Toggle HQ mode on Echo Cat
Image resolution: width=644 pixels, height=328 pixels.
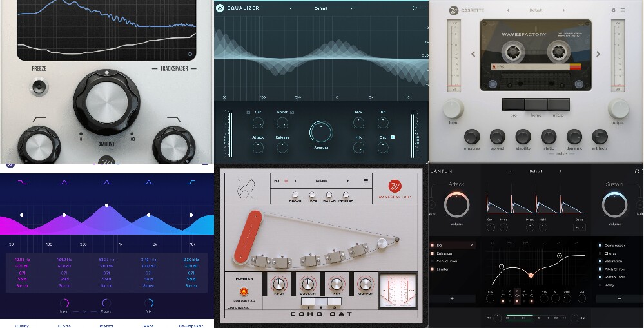tap(286, 180)
